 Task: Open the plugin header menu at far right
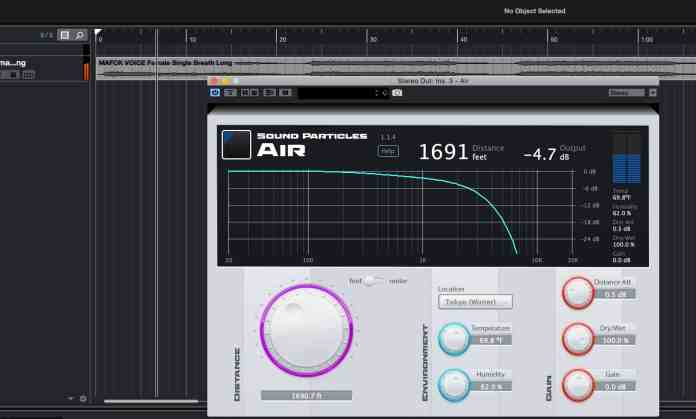(x=652, y=92)
